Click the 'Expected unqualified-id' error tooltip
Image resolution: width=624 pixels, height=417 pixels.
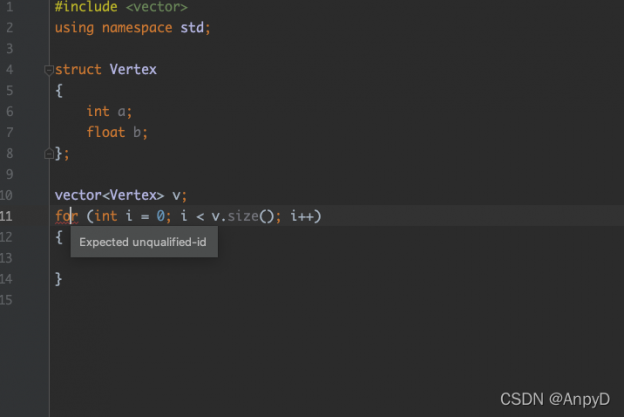click(143, 241)
